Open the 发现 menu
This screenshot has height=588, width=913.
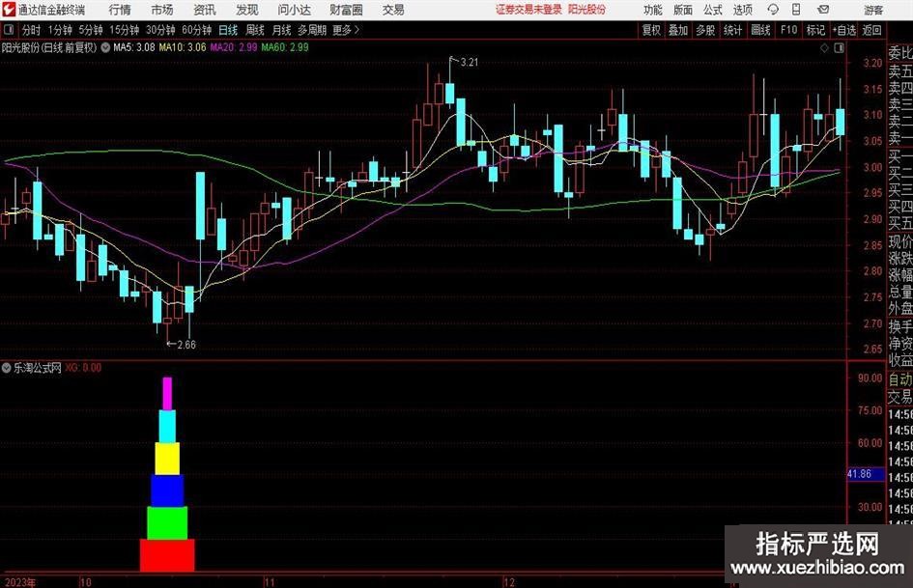(x=247, y=10)
